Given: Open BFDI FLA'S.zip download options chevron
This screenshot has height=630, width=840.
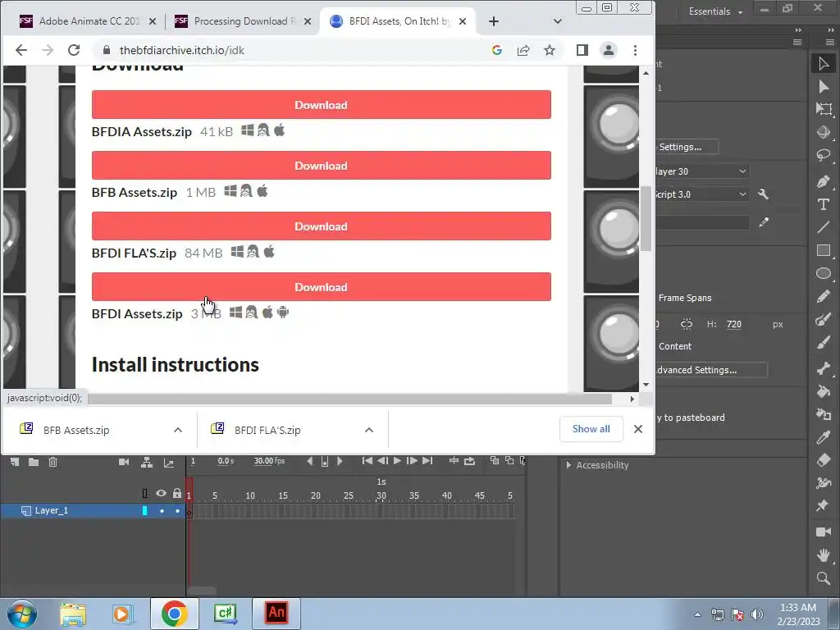Looking at the screenshot, I should (x=368, y=430).
